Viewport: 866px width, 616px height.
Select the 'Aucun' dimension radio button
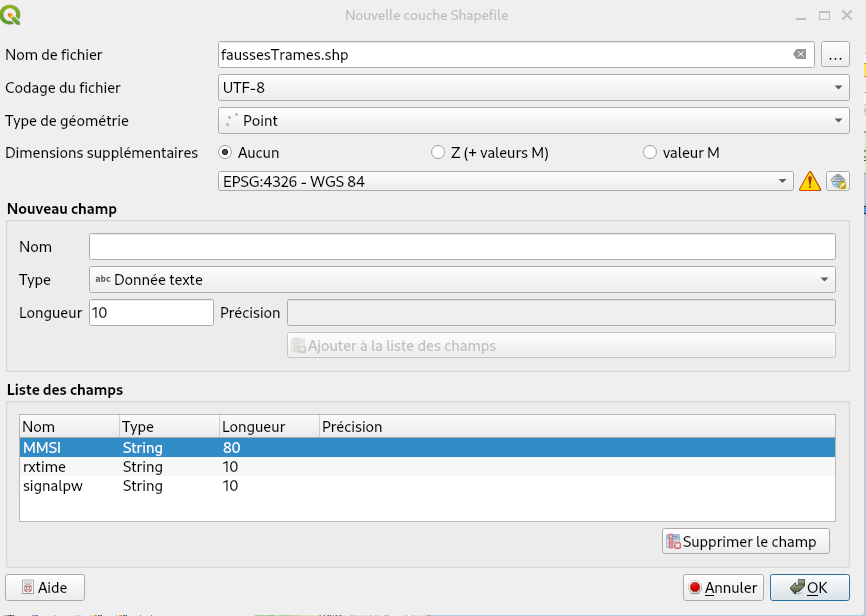pos(225,153)
